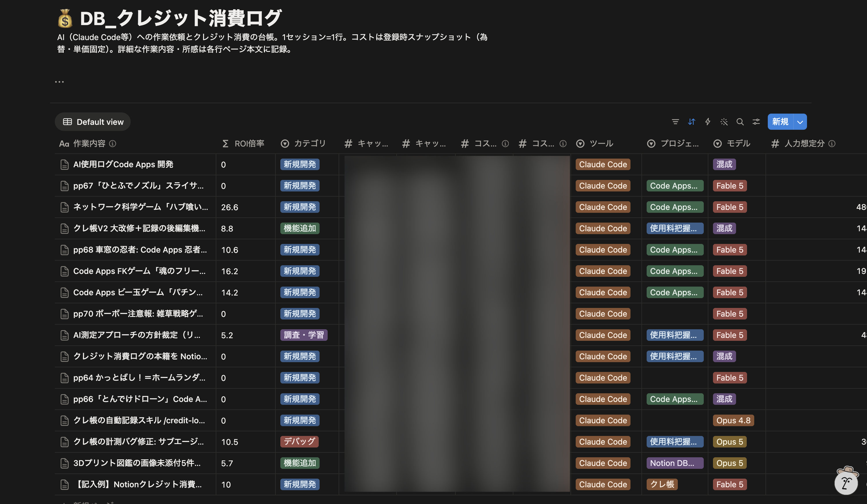
Task: Click the クレ帳 project tag
Action: pos(662,484)
